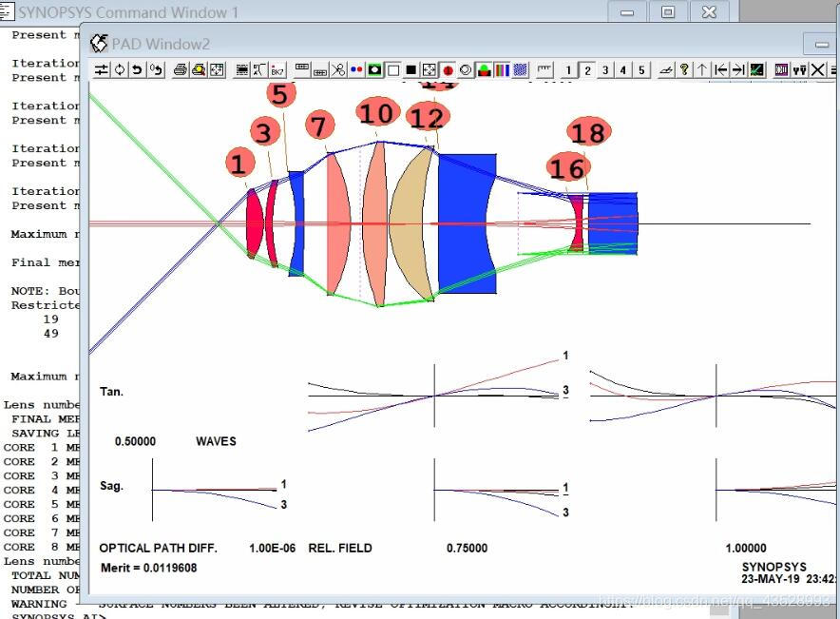Screen dimensions: 840x619
Task: Click the four-arrow fit-to-window icon
Action: 217,69
